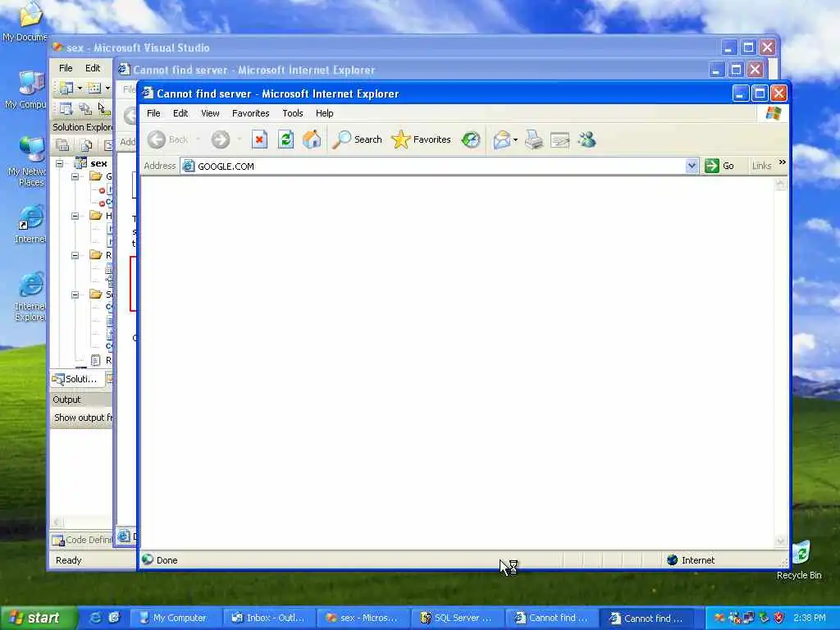Collapse the S folder node in Solution Explorer
The height and width of the screenshot is (630, 840).
pos(75,294)
